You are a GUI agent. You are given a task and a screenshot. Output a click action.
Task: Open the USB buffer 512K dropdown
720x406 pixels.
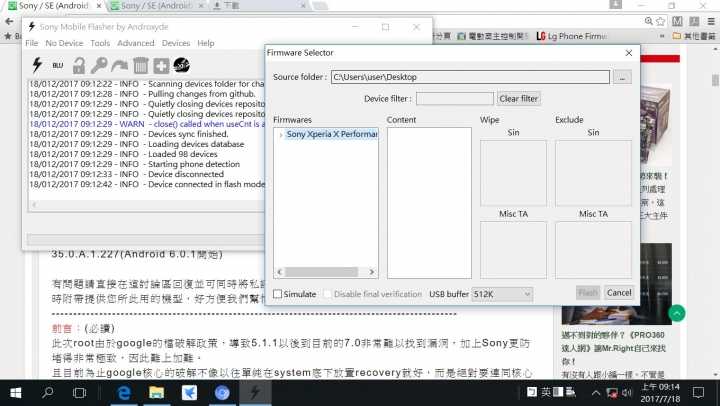502,294
